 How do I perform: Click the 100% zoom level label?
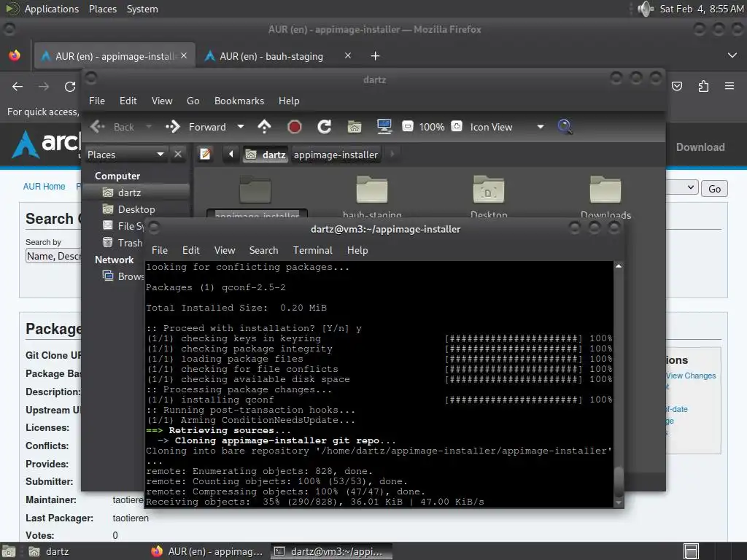click(x=432, y=127)
